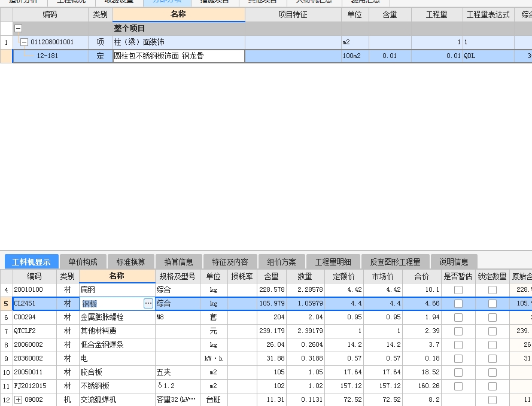This screenshot has width=532, height=406.
Task: Collapse the 011208001001 item row
Action: (24, 42)
